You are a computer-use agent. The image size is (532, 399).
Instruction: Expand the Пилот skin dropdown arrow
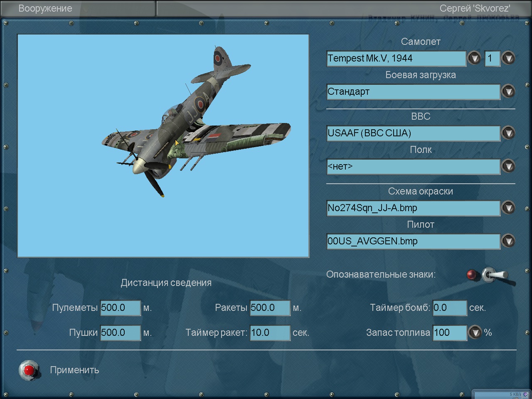[x=508, y=241]
